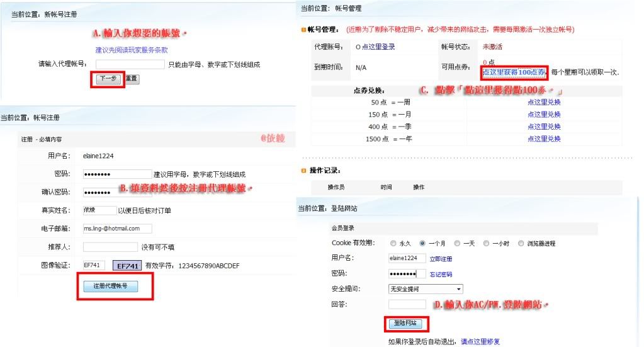Click the 立即注册 link
Screen dimensions: 644x347
[441, 259]
